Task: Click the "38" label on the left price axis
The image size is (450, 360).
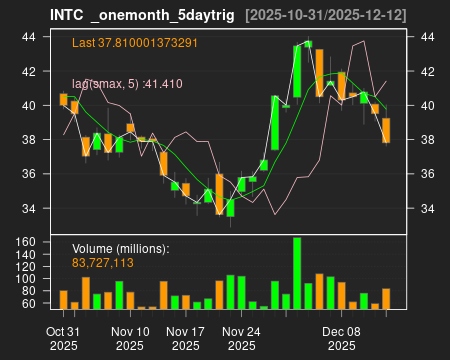Action: click(29, 140)
